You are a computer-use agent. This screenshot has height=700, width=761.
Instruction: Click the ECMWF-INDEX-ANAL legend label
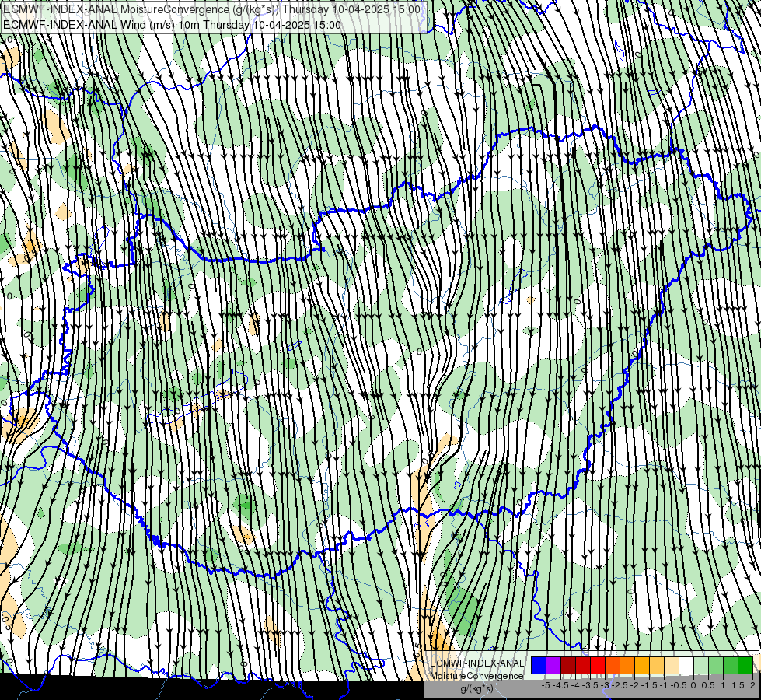pos(476,663)
